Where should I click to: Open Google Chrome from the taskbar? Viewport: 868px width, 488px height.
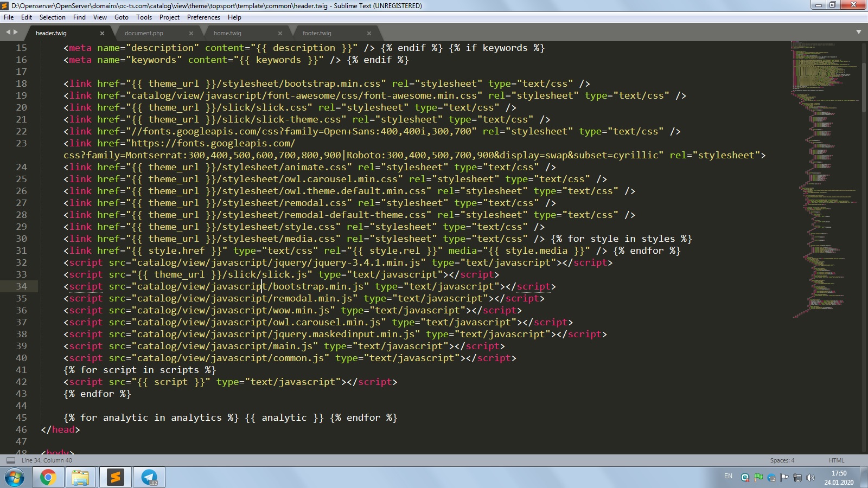pyautogui.click(x=48, y=478)
